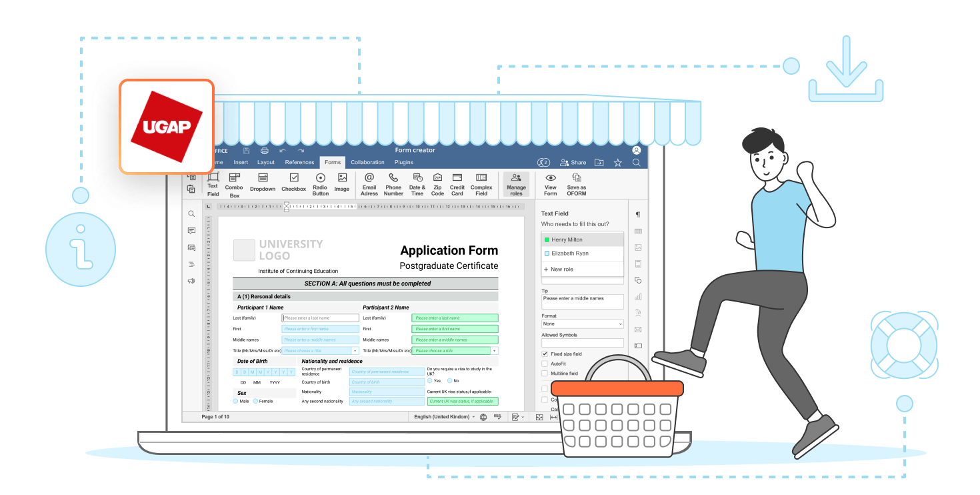Insert a Text Field form element
Image resolution: width=980 pixels, height=495 pixels.
213,184
